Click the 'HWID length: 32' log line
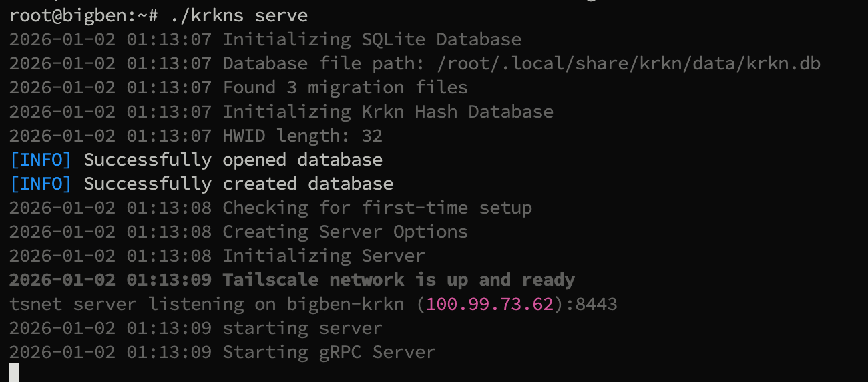This screenshot has width=868, height=382. coord(196,136)
